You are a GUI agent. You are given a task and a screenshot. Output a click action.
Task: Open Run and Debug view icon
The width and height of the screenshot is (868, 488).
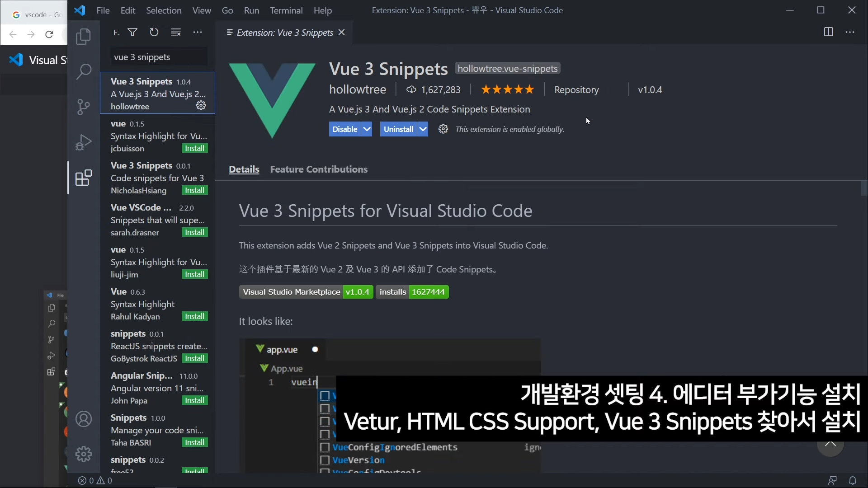tap(83, 142)
